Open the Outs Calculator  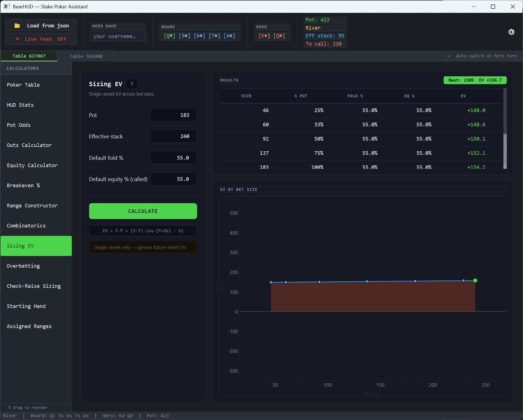coord(36,145)
